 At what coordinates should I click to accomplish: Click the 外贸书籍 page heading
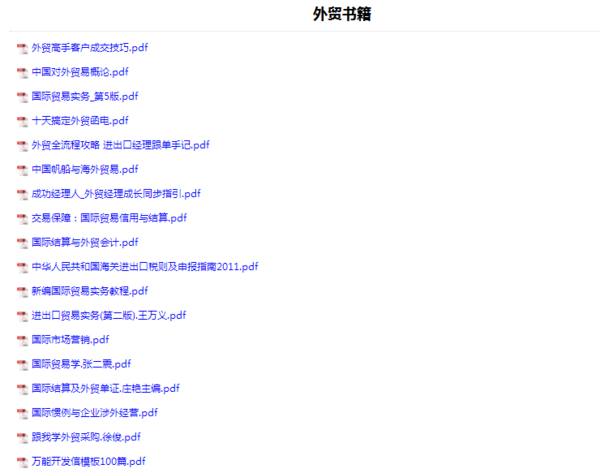(342, 14)
